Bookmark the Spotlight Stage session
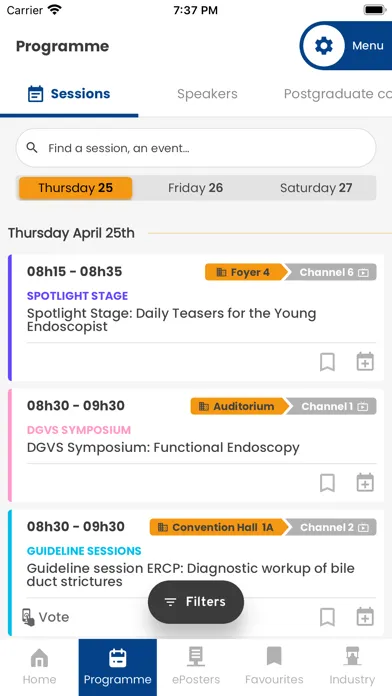392x696 pixels. tap(327, 362)
